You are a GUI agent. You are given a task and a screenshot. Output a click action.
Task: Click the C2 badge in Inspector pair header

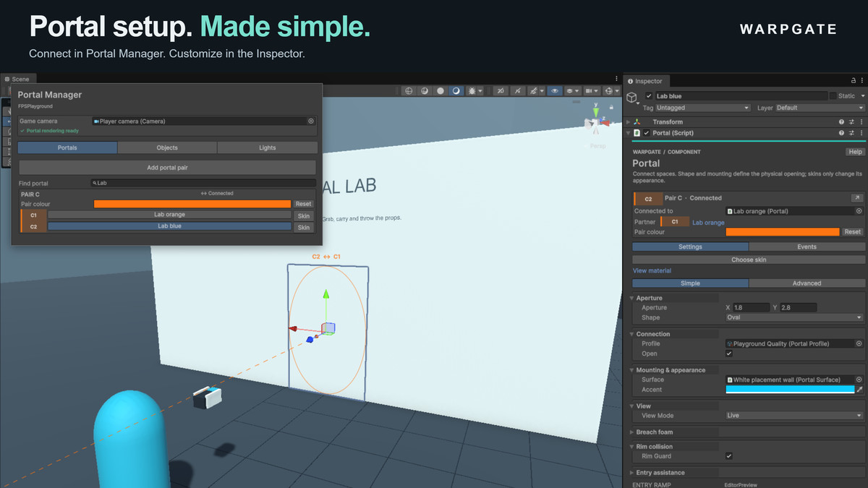648,198
